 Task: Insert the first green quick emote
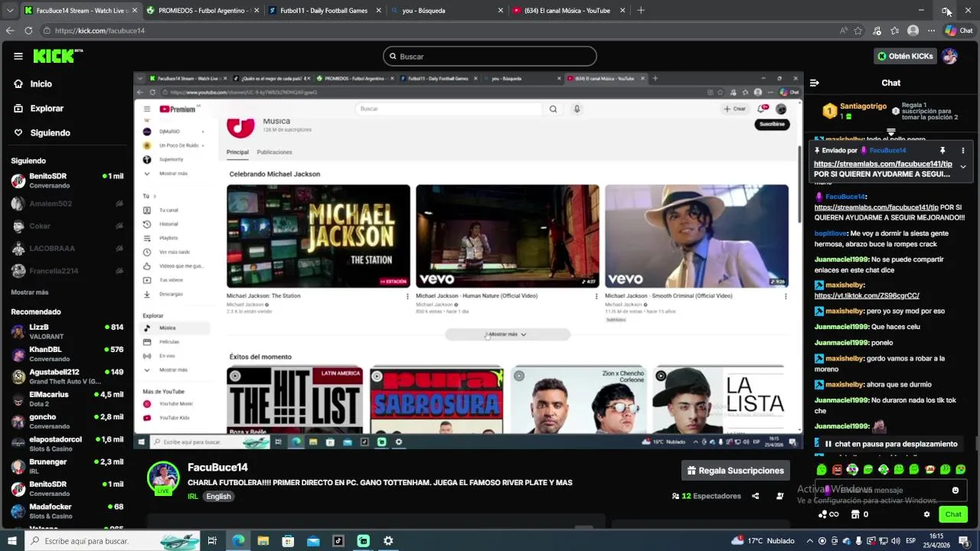[x=822, y=469]
